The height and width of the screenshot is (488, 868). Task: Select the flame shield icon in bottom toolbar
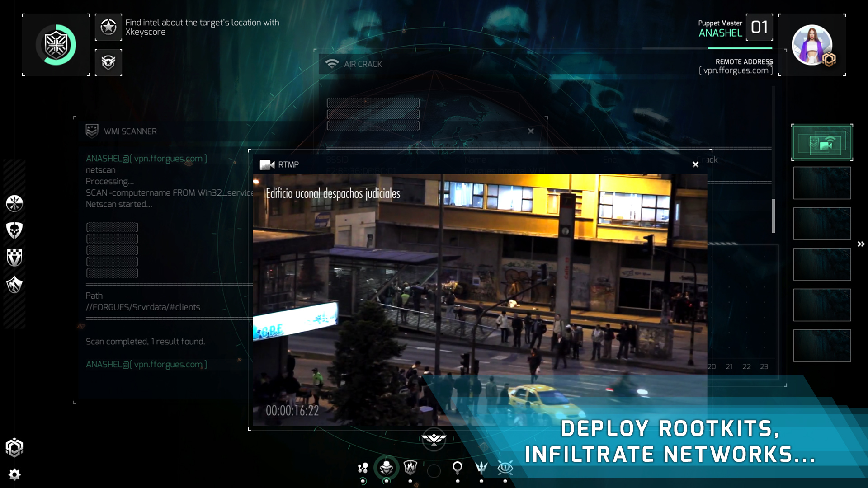point(410,467)
